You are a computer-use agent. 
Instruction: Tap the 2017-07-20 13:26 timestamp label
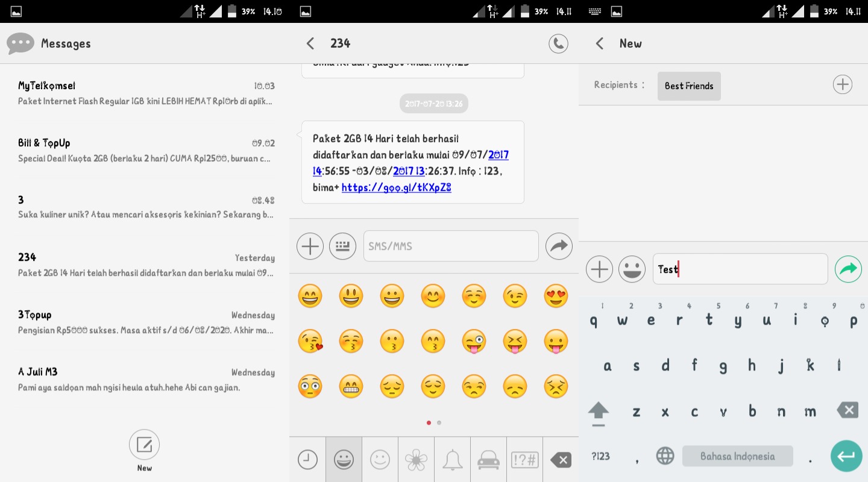(x=434, y=104)
